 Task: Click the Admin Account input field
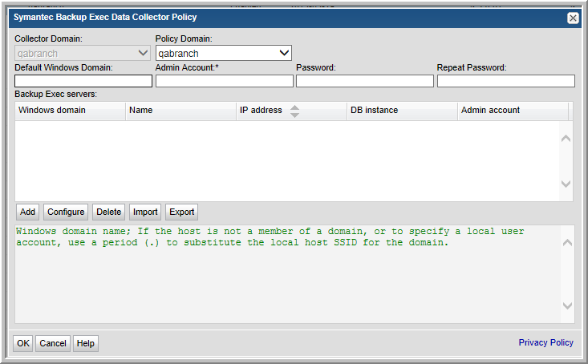[x=224, y=81]
